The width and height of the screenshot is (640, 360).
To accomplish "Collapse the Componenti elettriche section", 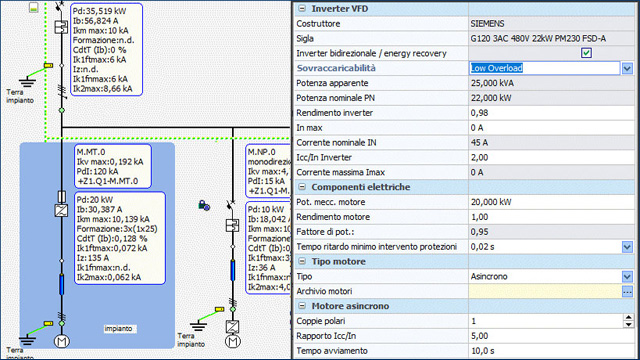I will (302, 187).
